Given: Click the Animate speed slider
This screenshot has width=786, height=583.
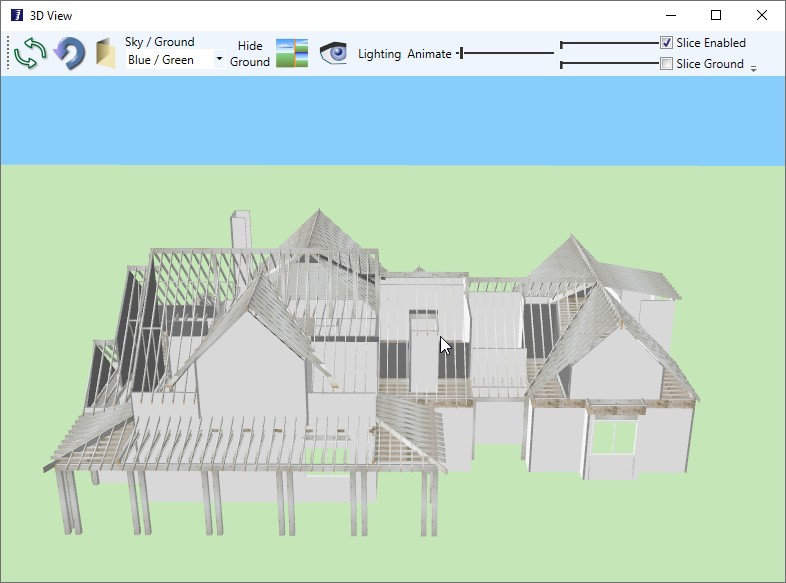Looking at the screenshot, I should (x=506, y=53).
